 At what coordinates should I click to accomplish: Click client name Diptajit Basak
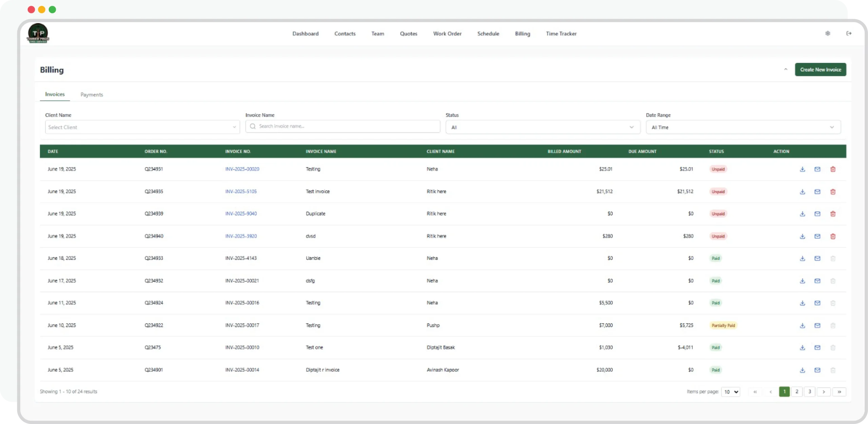[x=440, y=347]
